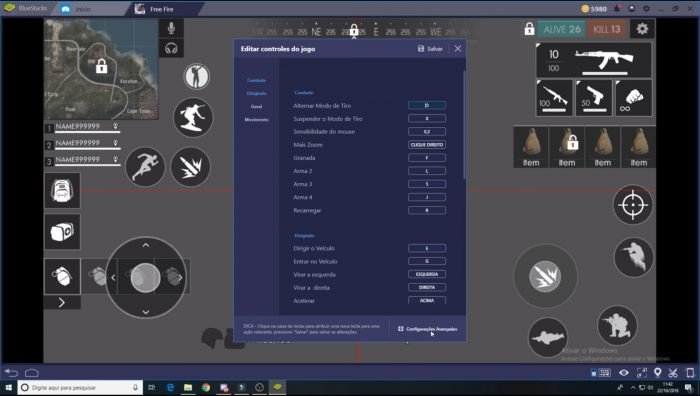Image resolution: width=700 pixels, height=396 pixels.
Task: Click the dialog's vertical scrollbar
Action: click(x=464, y=125)
